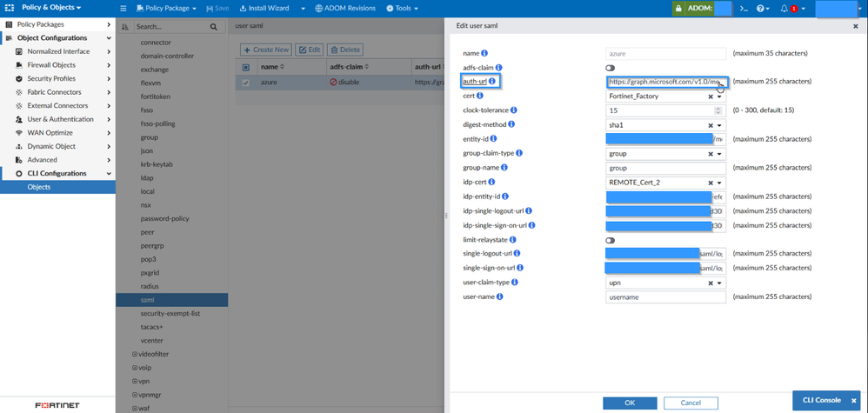
Task: Click info icon next to cert label
Action: (x=479, y=96)
